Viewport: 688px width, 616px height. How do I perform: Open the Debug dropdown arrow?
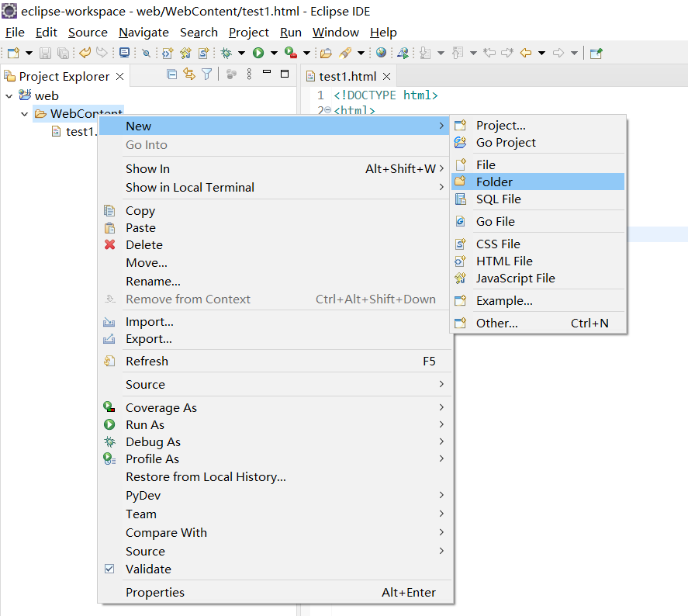click(x=241, y=53)
